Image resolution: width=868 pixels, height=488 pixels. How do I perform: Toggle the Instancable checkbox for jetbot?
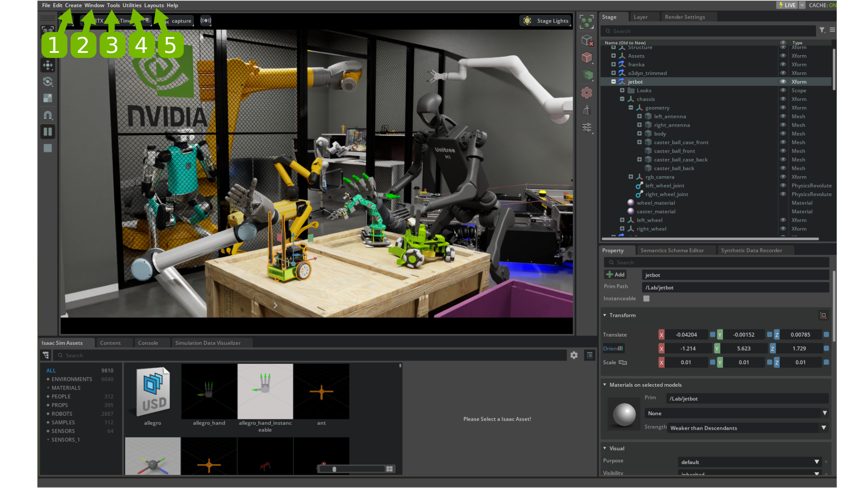click(646, 299)
